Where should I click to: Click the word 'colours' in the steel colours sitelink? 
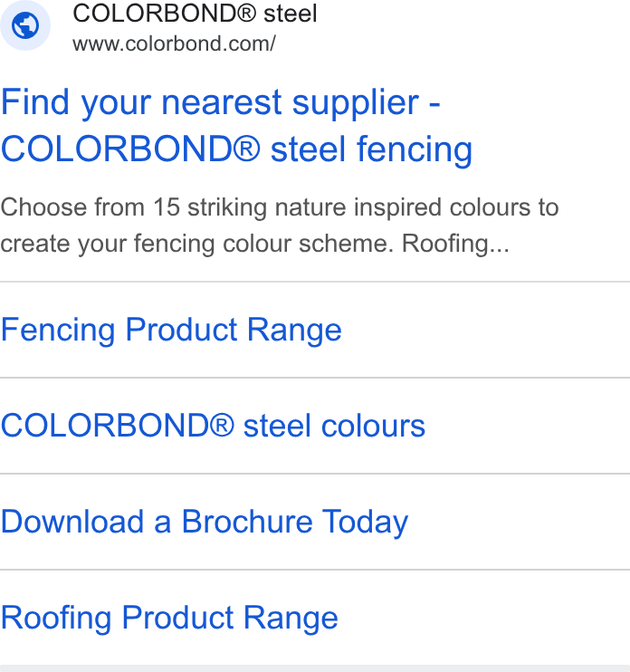373,426
